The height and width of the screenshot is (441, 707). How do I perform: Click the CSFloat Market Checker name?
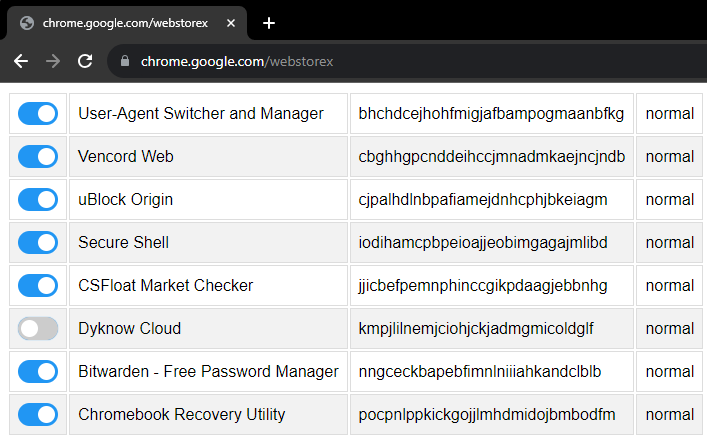tap(165, 285)
